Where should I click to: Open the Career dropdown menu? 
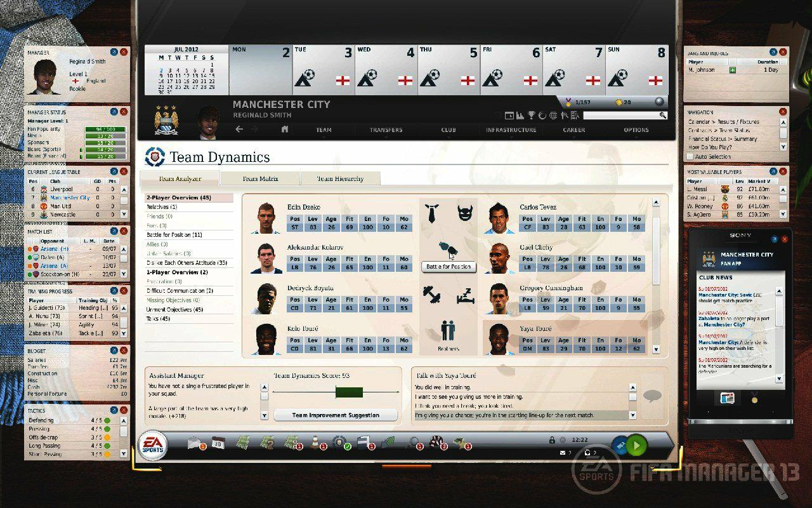573,130
